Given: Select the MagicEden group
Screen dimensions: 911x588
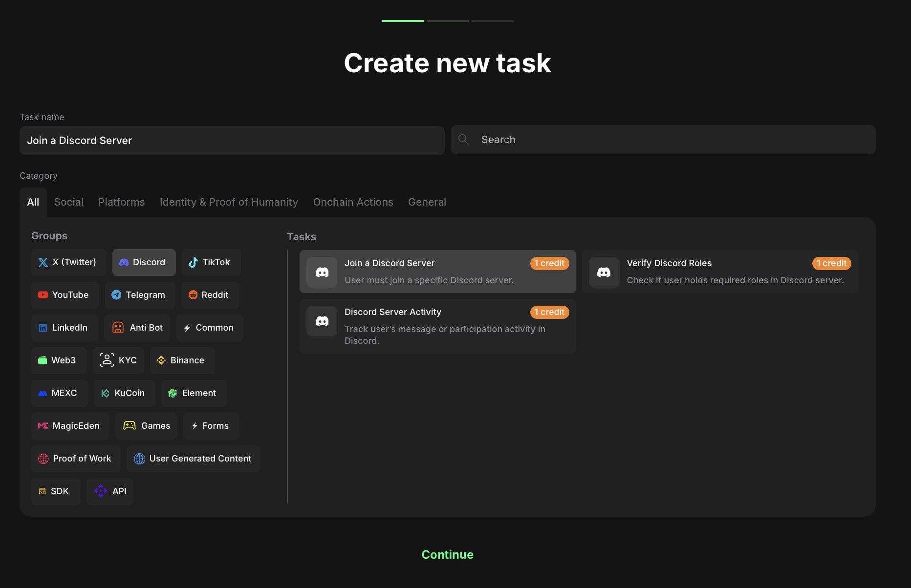Looking at the screenshot, I should (x=69, y=426).
